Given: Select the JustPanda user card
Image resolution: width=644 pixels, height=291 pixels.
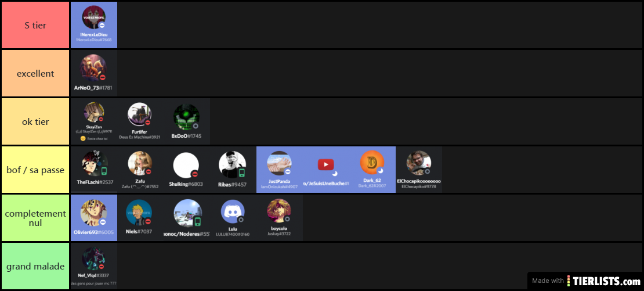Looking at the screenshot, I should click(280, 170).
